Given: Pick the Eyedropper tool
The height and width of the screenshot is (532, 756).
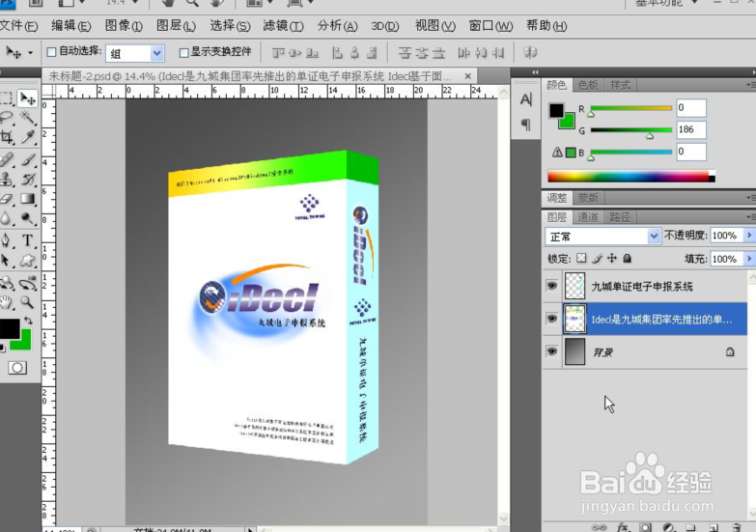Looking at the screenshot, I should (x=28, y=137).
